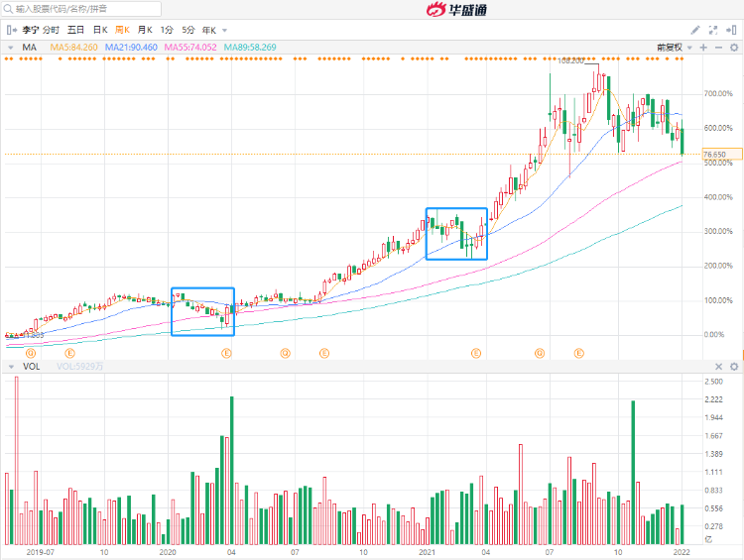Open MA indicator settings gear

[733, 47]
